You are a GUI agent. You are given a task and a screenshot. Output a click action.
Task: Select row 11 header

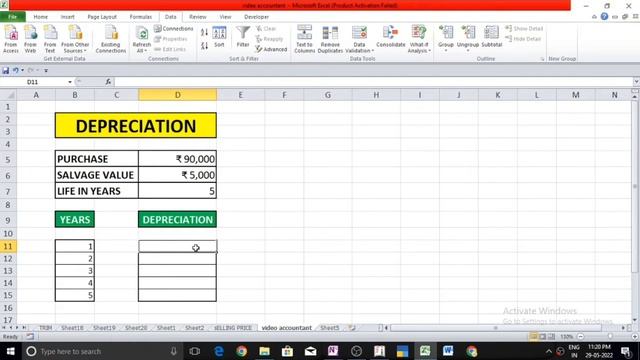pyautogui.click(x=8, y=246)
